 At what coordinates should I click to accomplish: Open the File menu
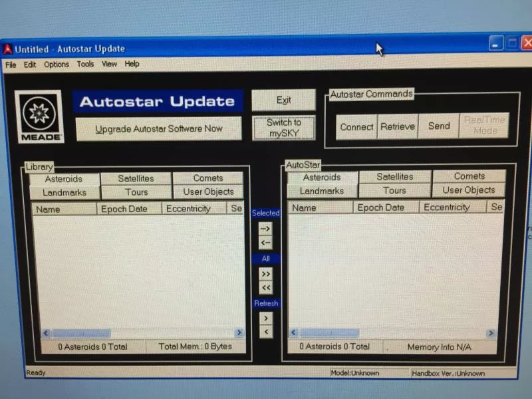click(x=11, y=65)
